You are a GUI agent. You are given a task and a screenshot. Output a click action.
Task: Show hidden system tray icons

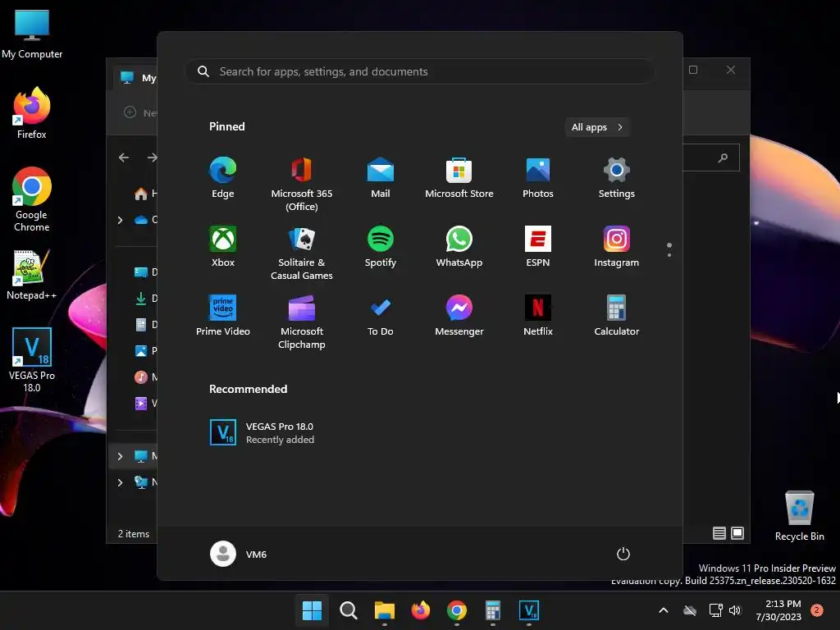(663, 610)
